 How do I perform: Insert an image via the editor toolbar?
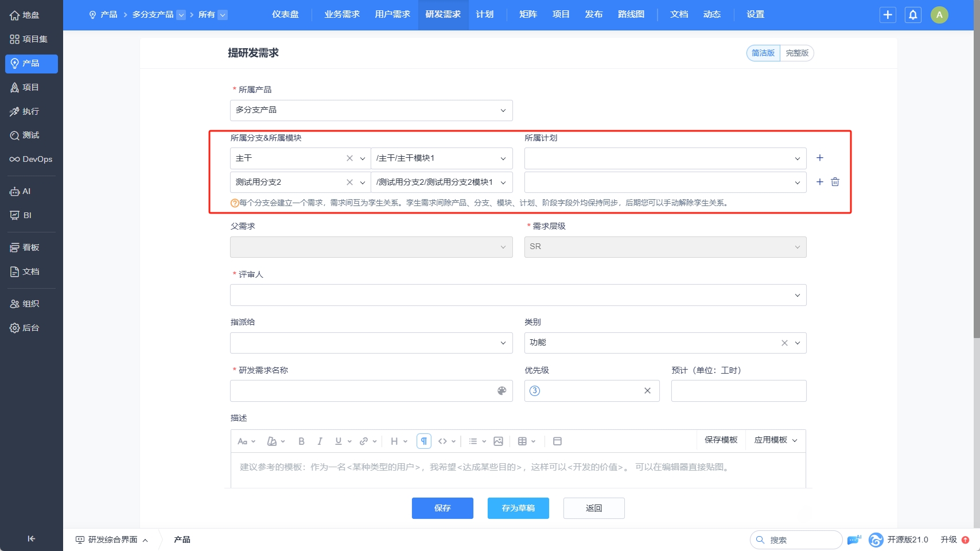point(498,441)
